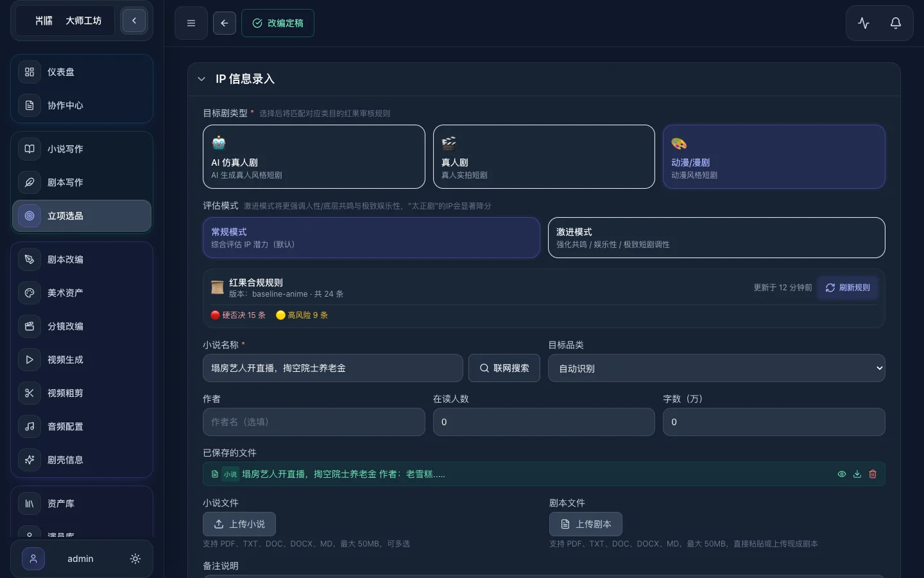Click the 小说名称 input field
The height and width of the screenshot is (578, 924).
pos(333,368)
